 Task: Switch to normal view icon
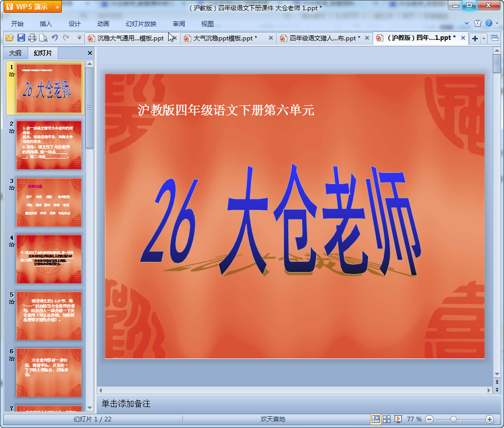point(375,419)
